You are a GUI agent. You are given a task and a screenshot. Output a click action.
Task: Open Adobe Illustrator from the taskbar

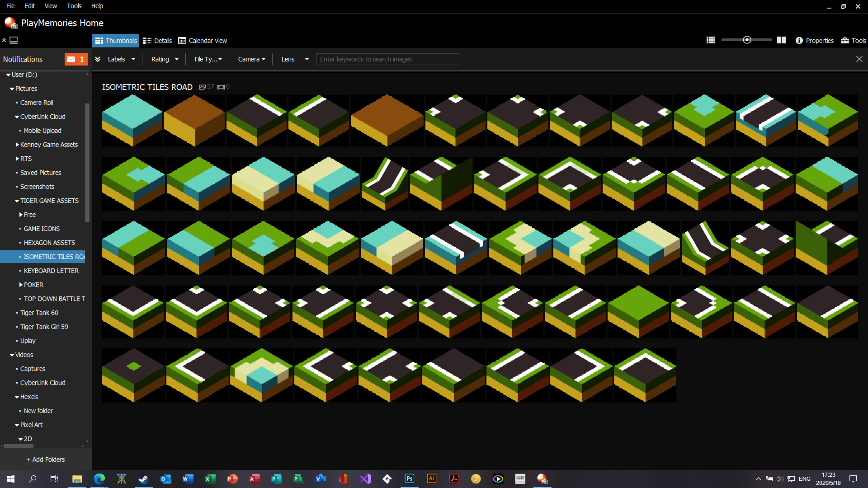coord(431,479)
